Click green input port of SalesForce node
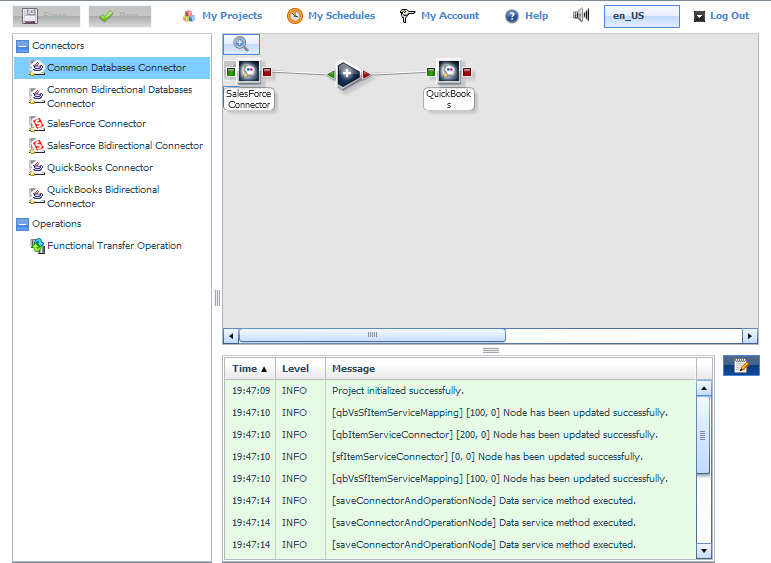771x563 pixels. click(x=231, y=72)
